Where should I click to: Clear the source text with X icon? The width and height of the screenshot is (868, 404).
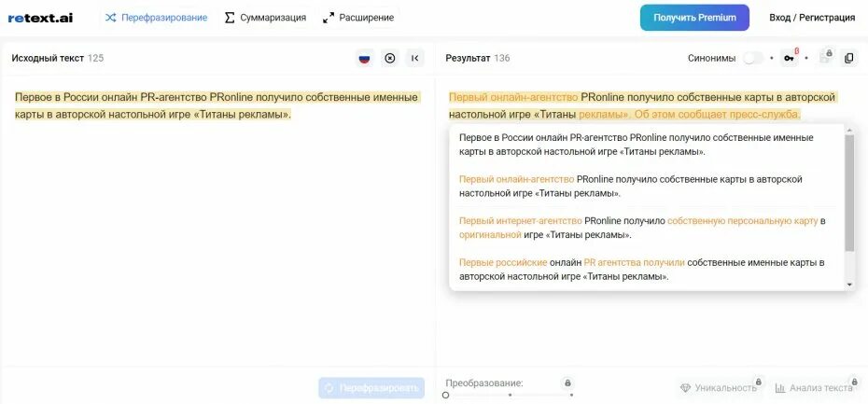click(x=390, y=58)
